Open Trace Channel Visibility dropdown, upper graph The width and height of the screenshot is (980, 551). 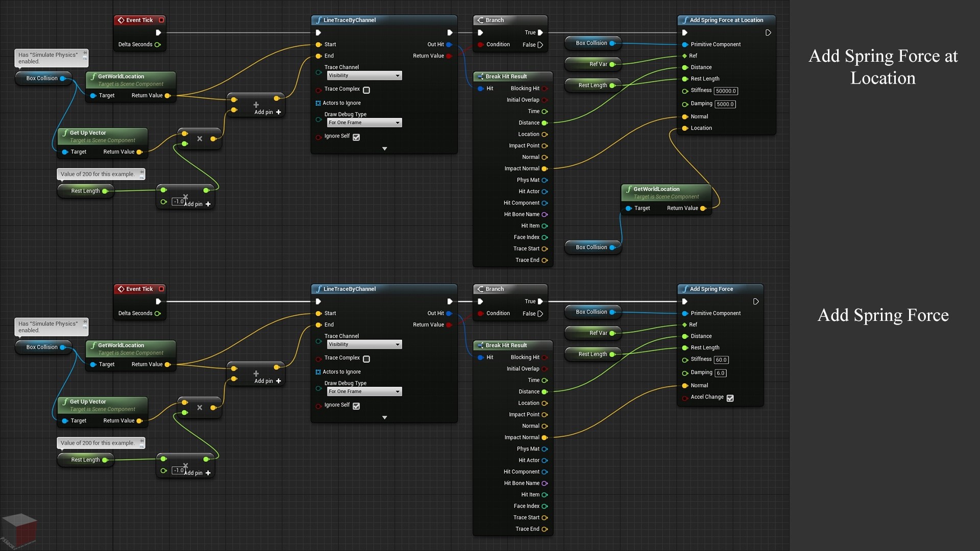coord(364,76)
